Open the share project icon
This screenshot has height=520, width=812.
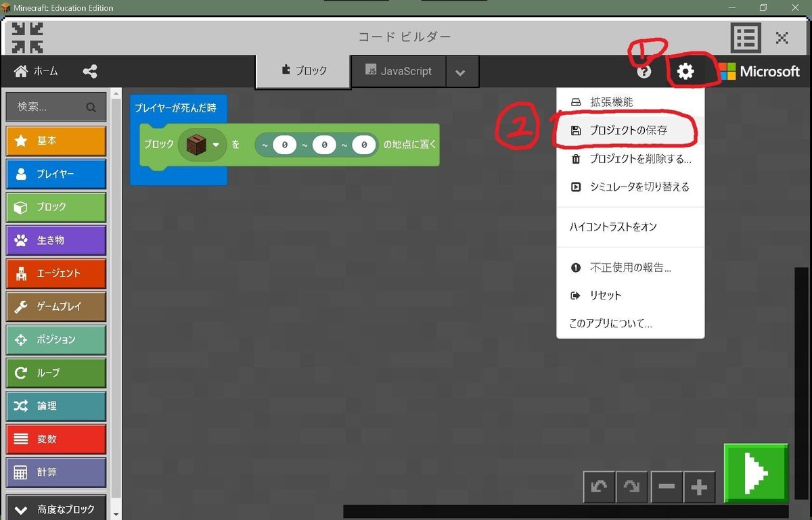[x=89, y=71]
